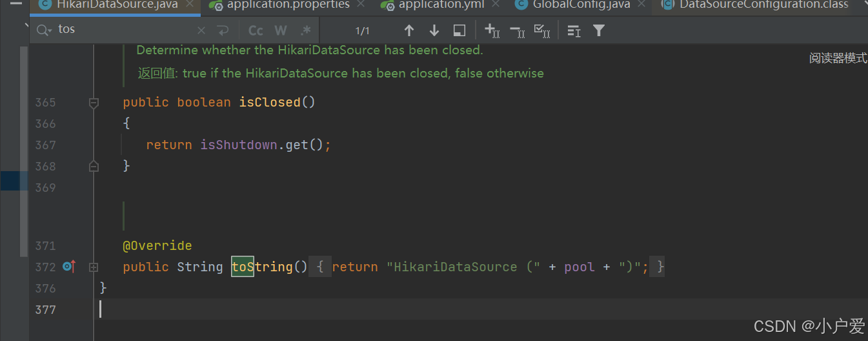Viewport: 868px width, 341px height.
Task: Toggle search in selection icon
Action: coord(459,30)
